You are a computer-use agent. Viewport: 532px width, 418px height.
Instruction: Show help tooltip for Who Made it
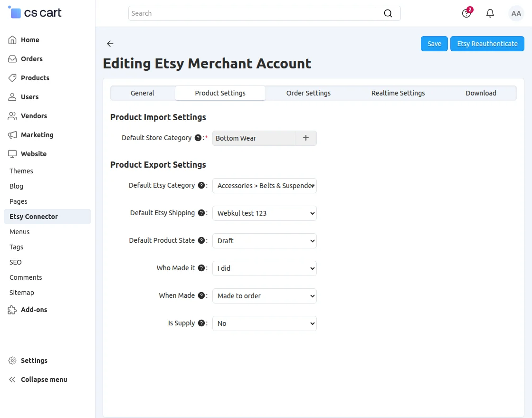point(201,268)
